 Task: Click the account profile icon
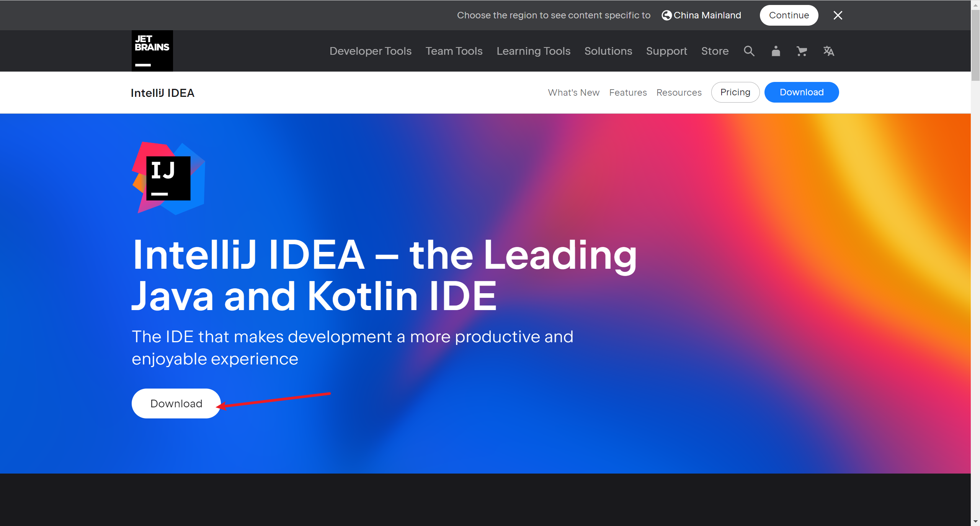776,51
